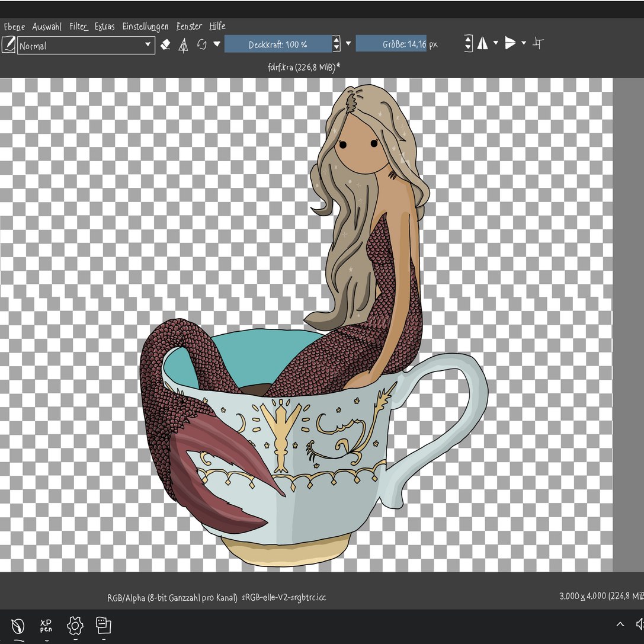Screen dimensions: 644x644
Task: Open the Einstellungen menu
Action: [x=145, y=27]
